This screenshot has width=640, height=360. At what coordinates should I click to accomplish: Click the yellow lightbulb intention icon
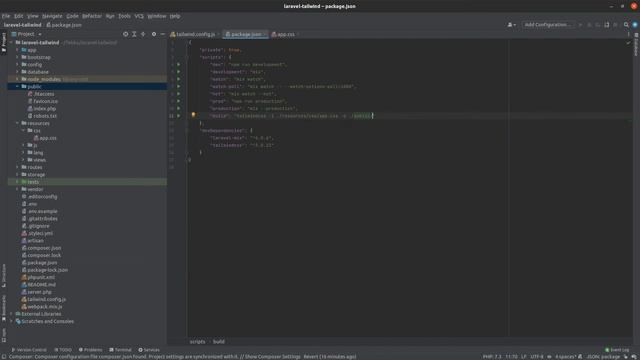[x=193, y=116]
